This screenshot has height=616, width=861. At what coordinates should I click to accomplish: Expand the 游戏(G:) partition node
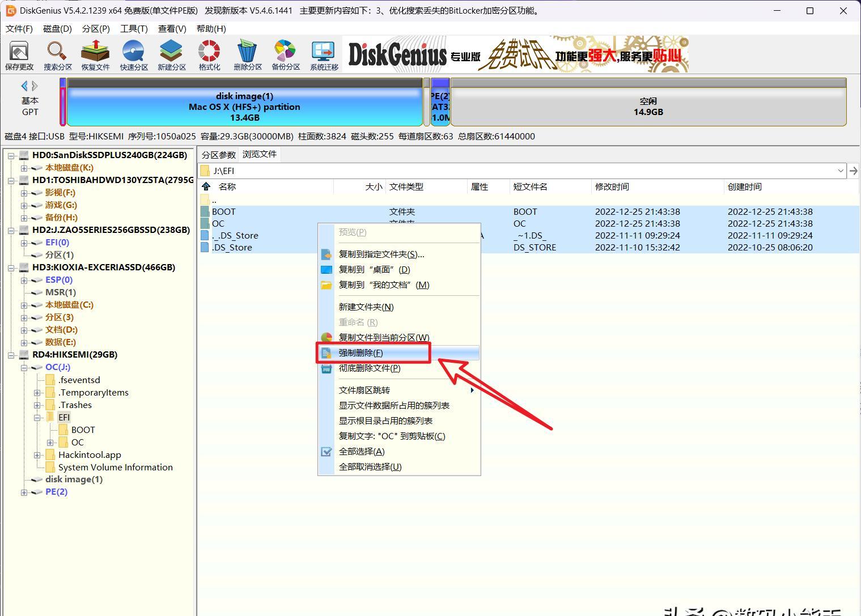(24, 205)
